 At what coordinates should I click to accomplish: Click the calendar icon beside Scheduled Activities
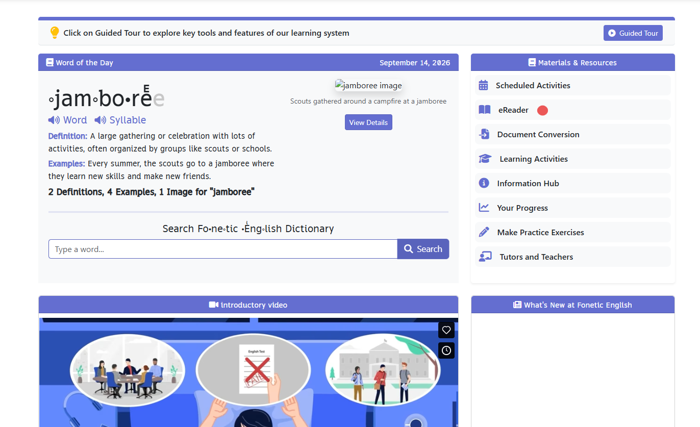point(483,85)
